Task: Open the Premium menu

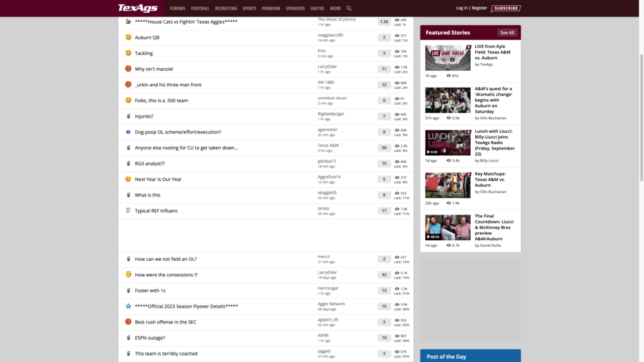Action: point(270,8)
